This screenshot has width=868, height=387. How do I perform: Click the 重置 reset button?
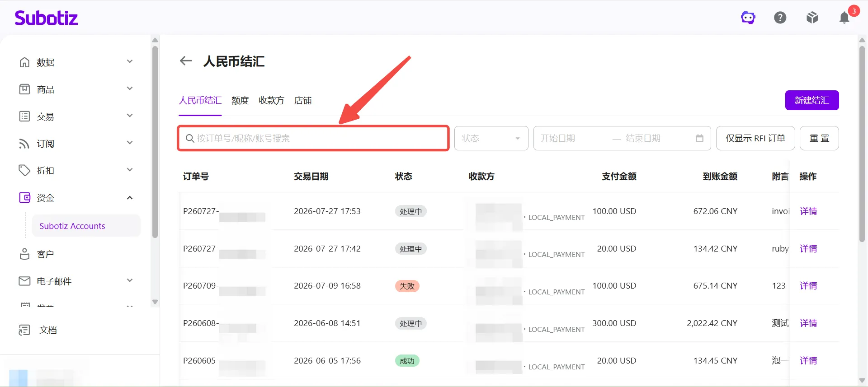(819, 138)
